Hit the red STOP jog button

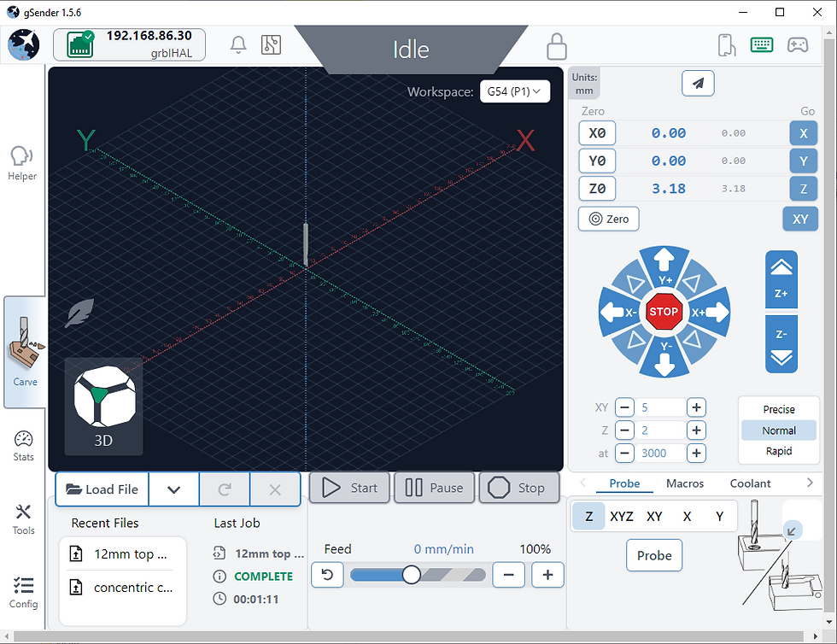[x=664, y=312]
